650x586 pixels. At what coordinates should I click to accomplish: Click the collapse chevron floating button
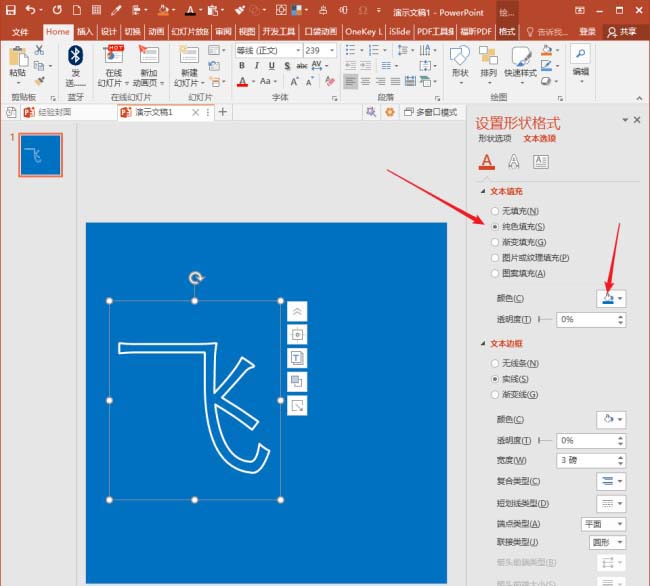[x=297, y=312]
